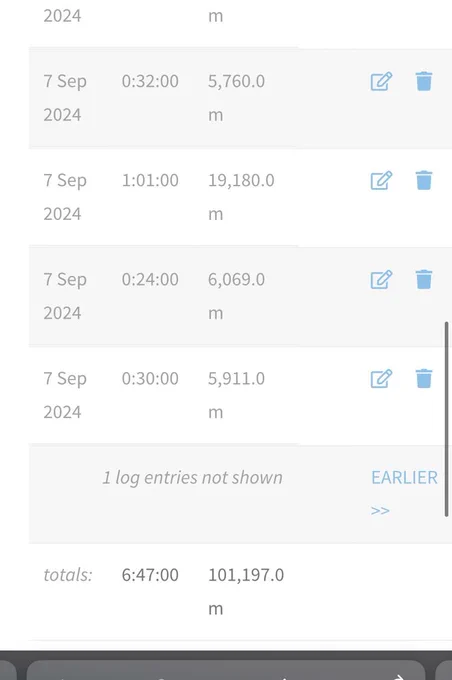Load earlier entries via EARLIER >> link

tap(404, 494)
